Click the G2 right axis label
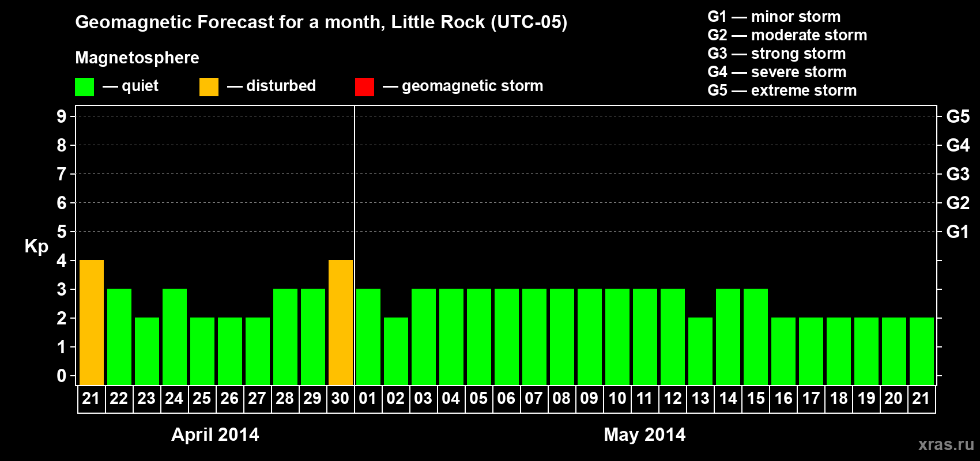 point(958,203)
